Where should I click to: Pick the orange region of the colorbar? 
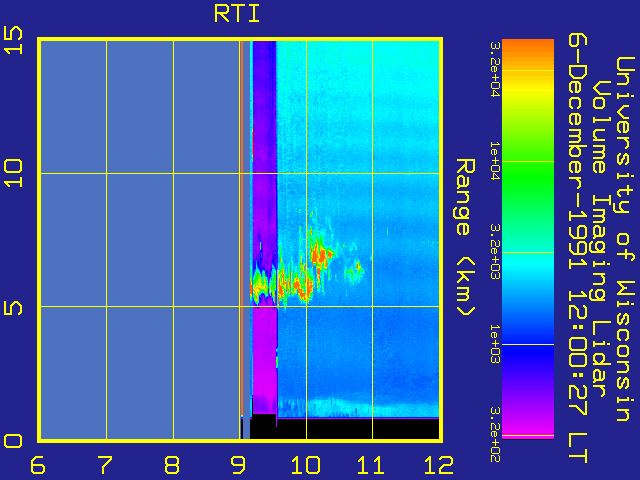pos(528,49)
